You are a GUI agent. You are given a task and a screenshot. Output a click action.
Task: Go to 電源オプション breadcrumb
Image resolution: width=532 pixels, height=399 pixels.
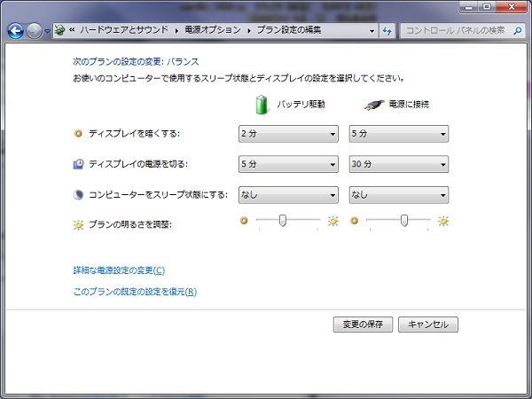tap(213, 30)
